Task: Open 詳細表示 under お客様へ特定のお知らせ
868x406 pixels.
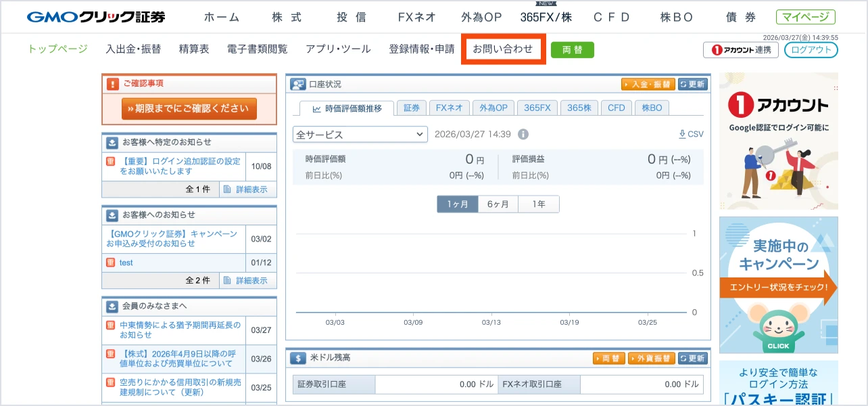Action: pyautogui.click(x=247, y=189)
